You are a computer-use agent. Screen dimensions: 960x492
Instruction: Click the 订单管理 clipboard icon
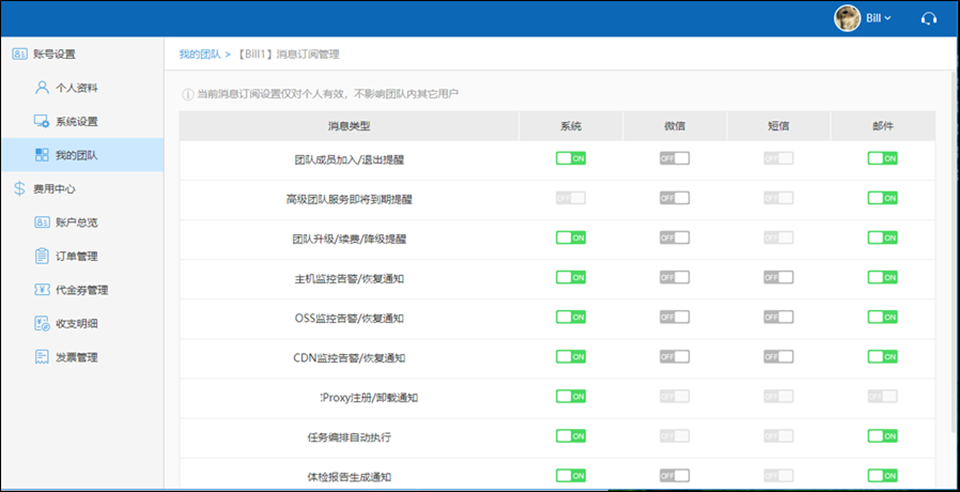[41, 256]
